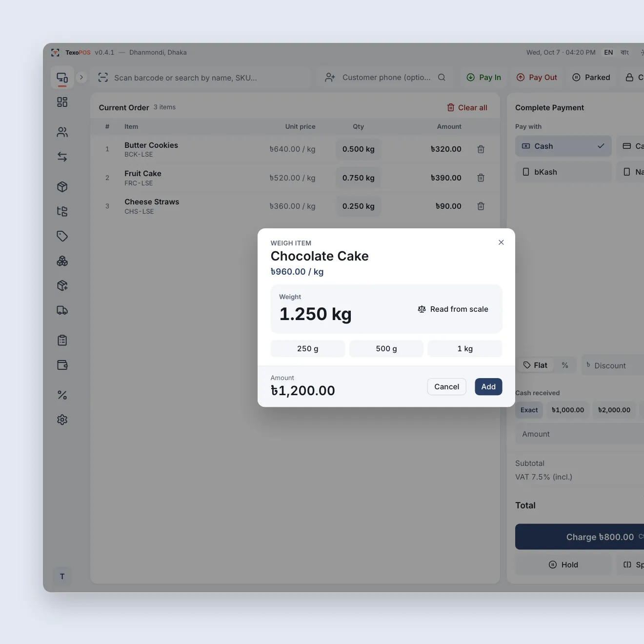Open the products box icon in sidebar
The width and height of the screenshot is (644, 644).
click(62, 187)
